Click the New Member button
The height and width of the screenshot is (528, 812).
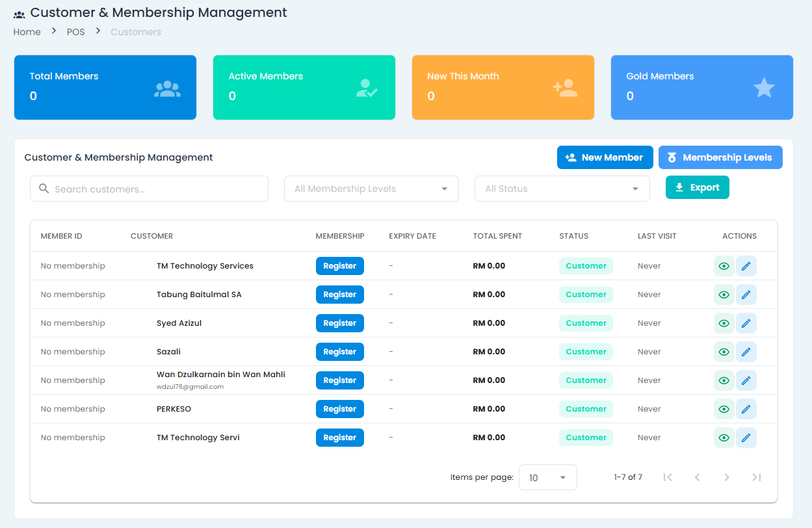click(605, 157)
